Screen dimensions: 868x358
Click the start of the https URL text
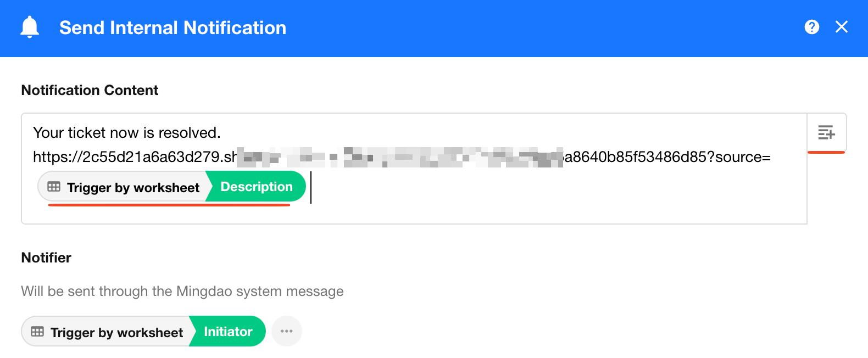pos(35,157)
